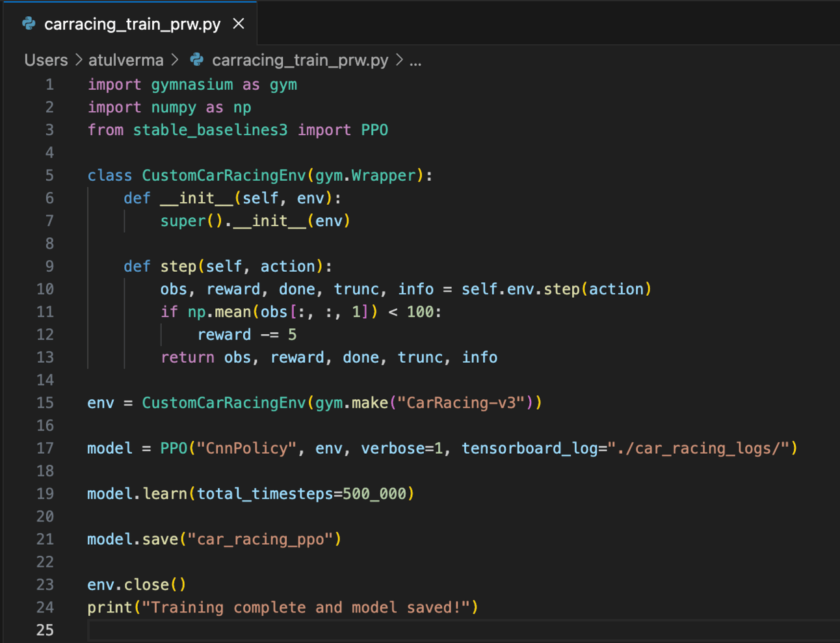This screenshot has width=840, height=643.
Task: Click the Python file icon in the tab
Action: click(29, 24)
